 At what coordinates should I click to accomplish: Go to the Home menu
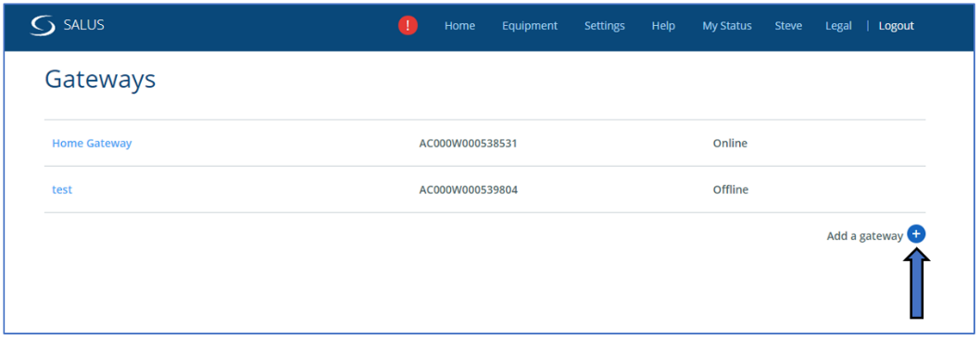click(x=459, y=26)
